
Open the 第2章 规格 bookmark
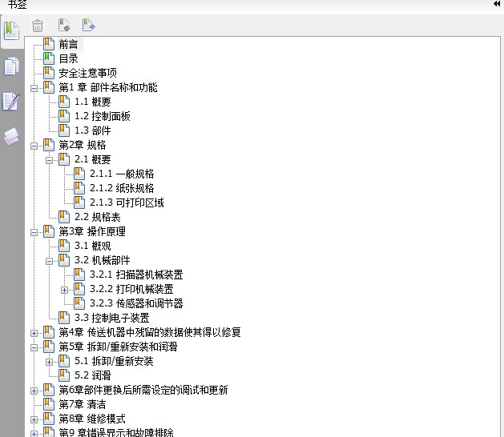tap(83, 145)
